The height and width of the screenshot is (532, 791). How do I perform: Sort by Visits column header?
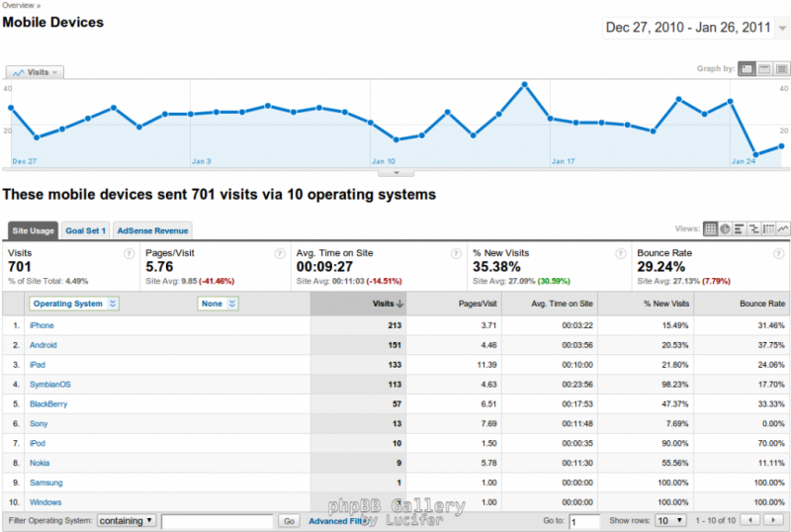(x=358, y=304)
